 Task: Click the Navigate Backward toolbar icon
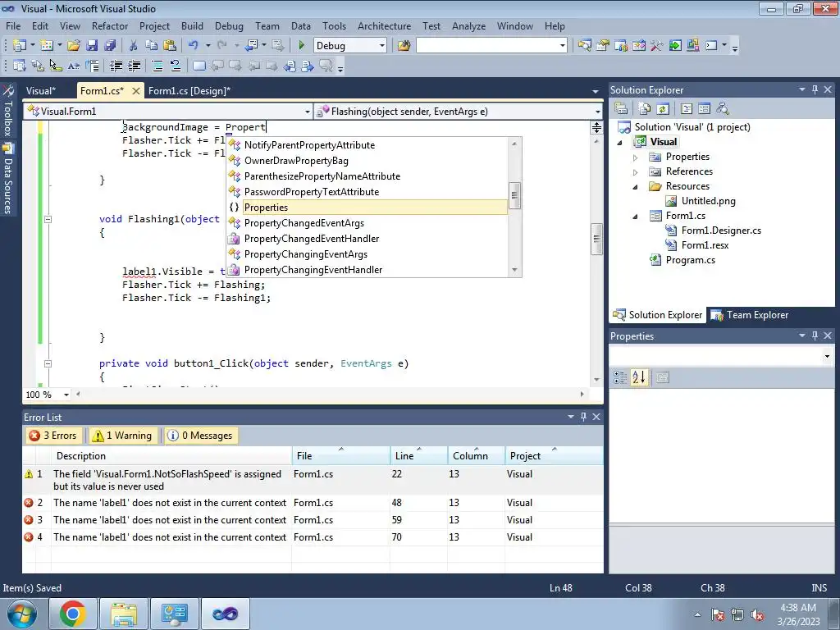[x=252, y=46]
